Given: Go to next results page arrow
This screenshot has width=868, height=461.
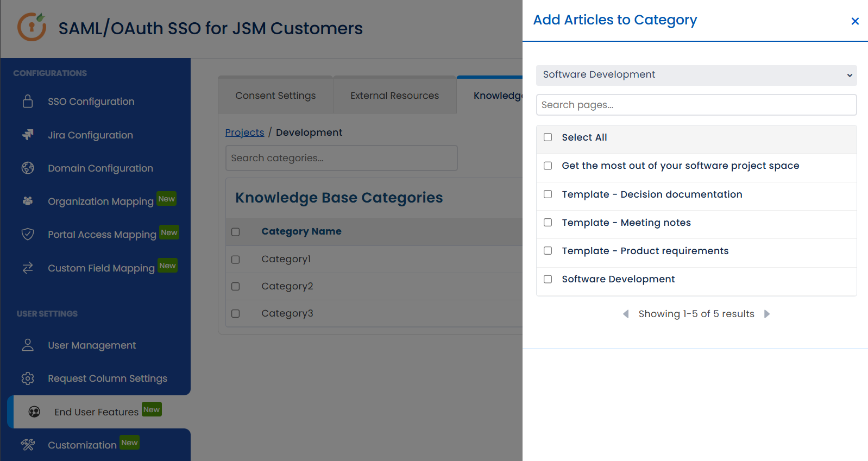Looking at the screenshot, I should point(767,314).
